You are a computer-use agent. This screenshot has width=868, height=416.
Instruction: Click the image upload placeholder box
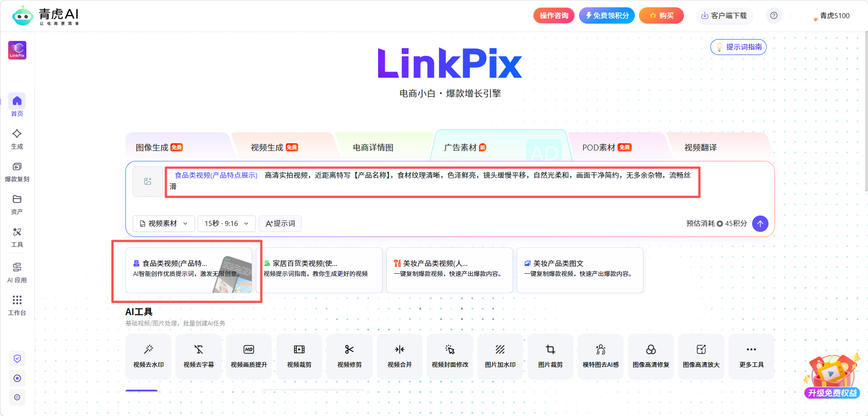coord(148,181)
